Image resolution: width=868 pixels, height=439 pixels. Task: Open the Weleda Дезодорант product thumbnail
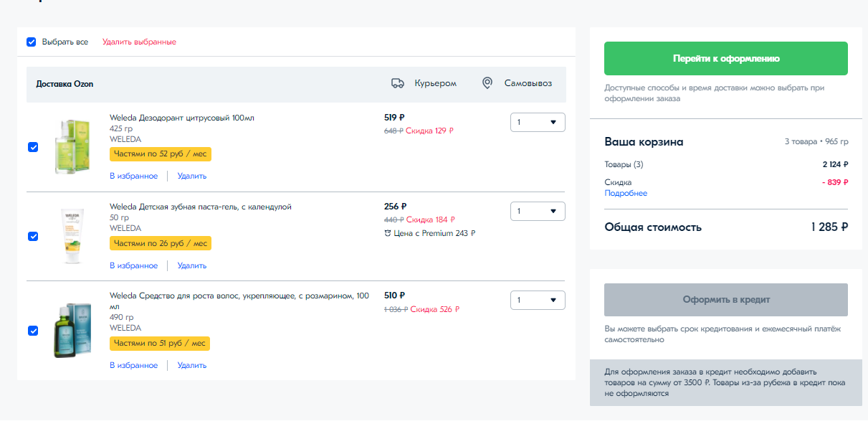[72, 146]
